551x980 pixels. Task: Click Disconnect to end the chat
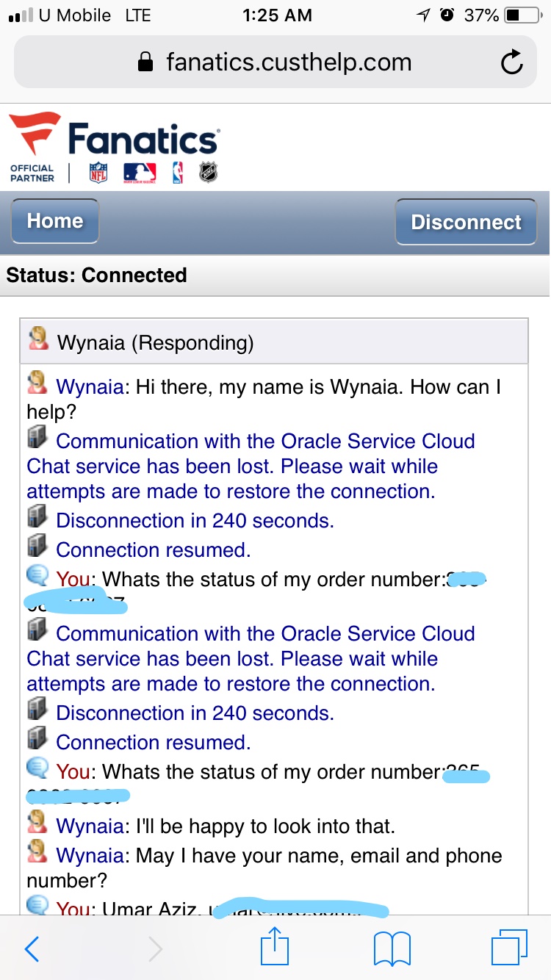click(466, 221)
